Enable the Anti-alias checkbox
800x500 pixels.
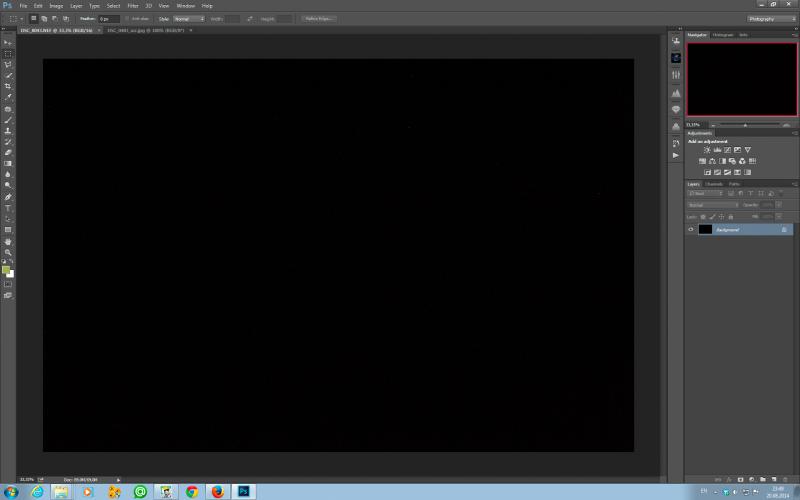pyautogui.click(x=127, y=19)
